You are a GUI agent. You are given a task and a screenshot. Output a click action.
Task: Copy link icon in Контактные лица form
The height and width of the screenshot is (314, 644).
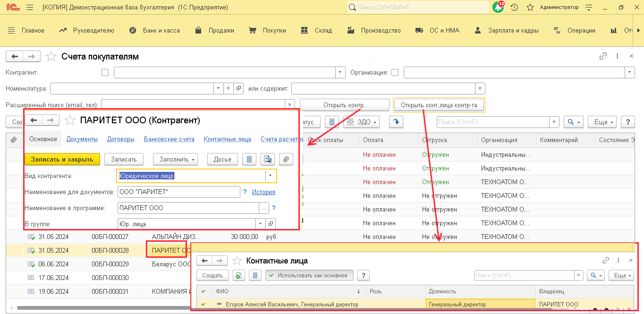[606, 260]
